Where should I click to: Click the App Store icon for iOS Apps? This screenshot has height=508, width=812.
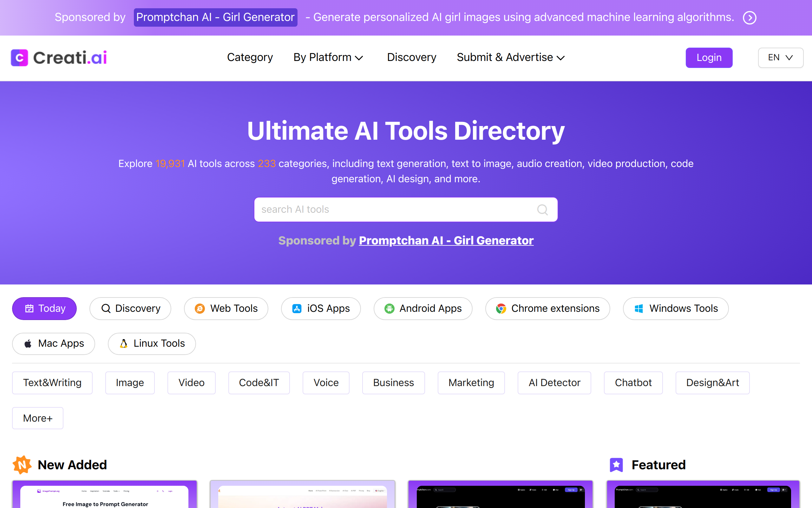coord(297,308)
